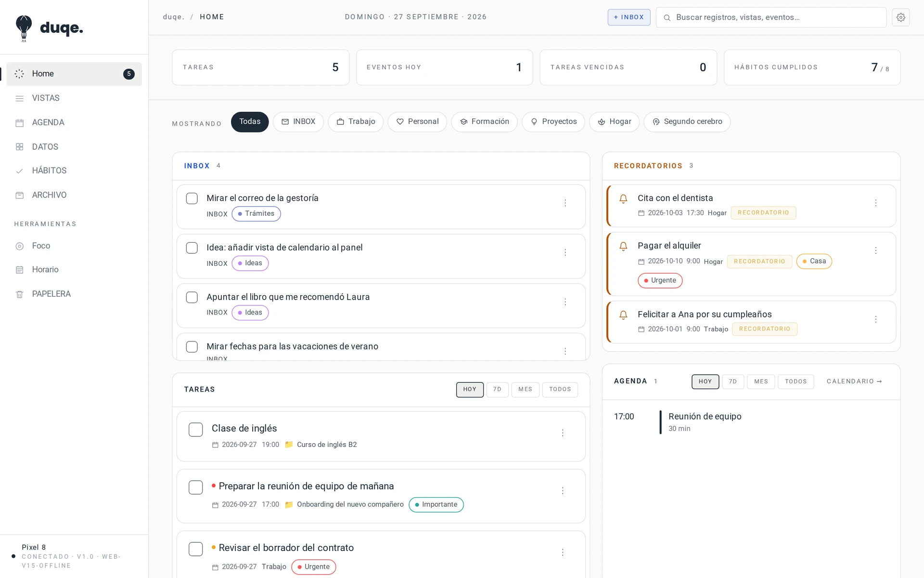Click bell icon on Felicitar a Ana reminder
Viewport: 924px width, 578px height.
tap(623, 315)
